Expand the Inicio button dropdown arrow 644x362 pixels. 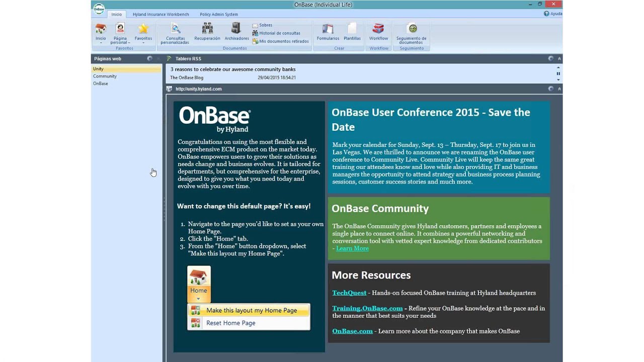(101, 43)
